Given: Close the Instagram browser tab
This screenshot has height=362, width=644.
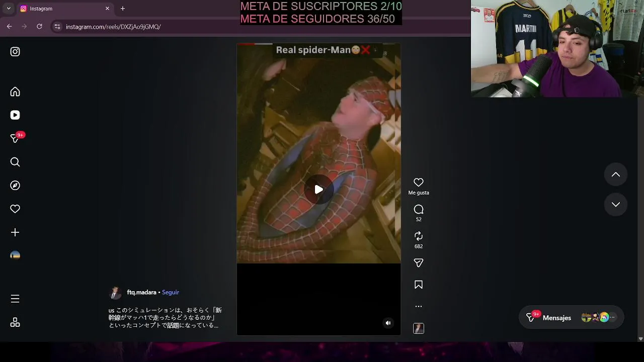Looking at the screenshot, I should 107,9.
